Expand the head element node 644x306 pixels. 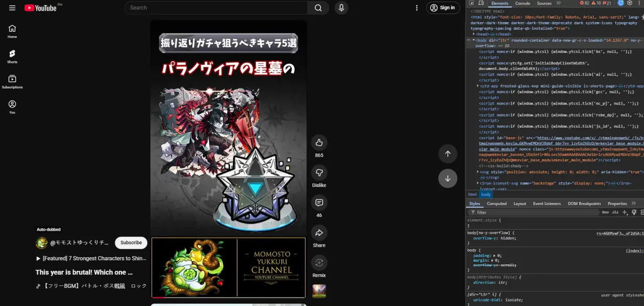coord(473,34)
